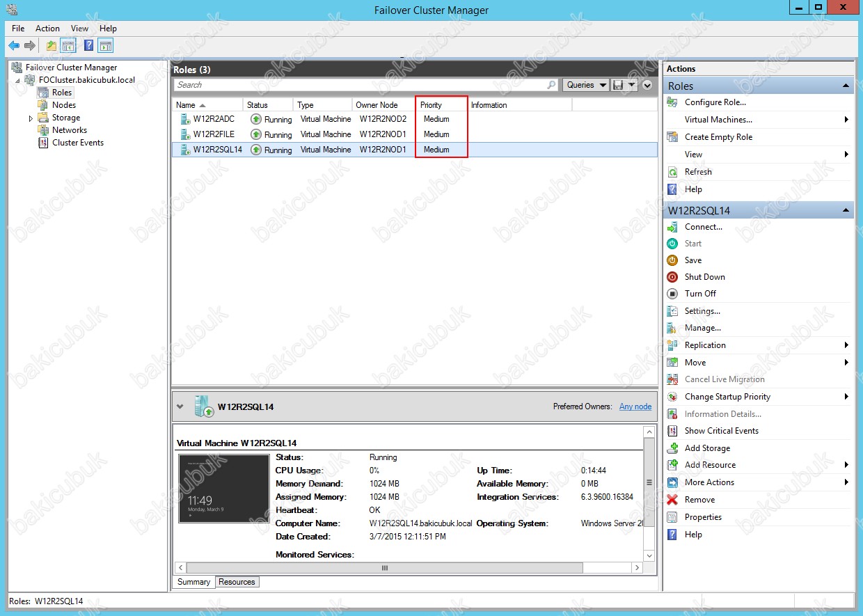This screenshot has width=863, height=616.
Task: Click the Status column header
Action: [x=268, y=105]
